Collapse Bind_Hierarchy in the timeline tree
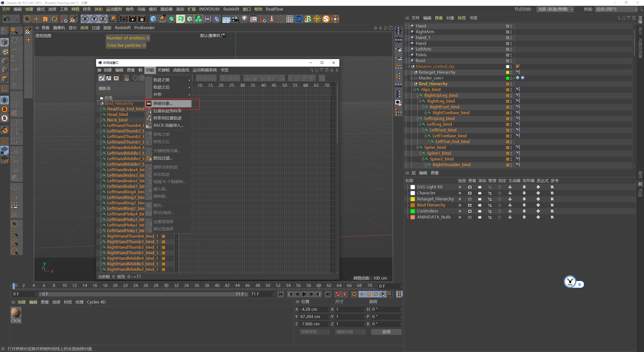Screen dimensions: 644x352 click(98, 104)
